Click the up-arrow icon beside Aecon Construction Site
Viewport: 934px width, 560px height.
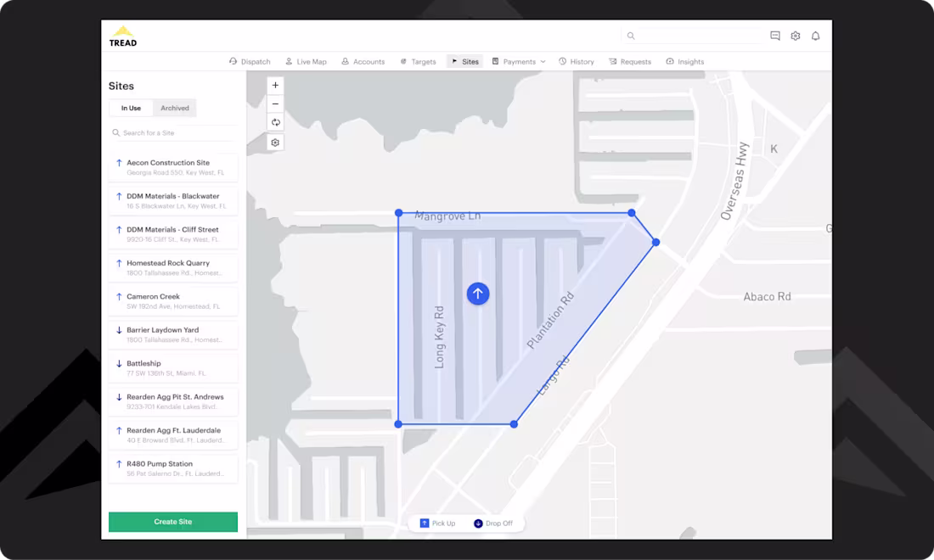tap(119, 162)
